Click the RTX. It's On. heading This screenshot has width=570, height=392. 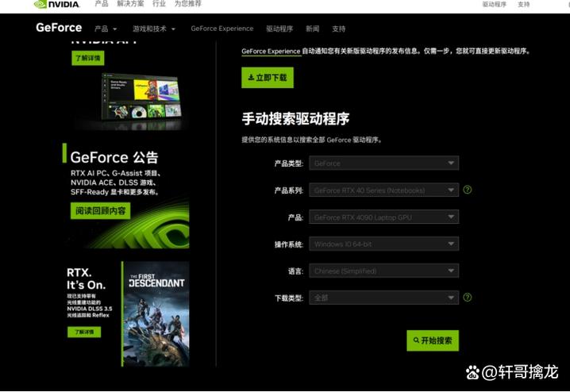pyautogui.click(x=87, y=279)
